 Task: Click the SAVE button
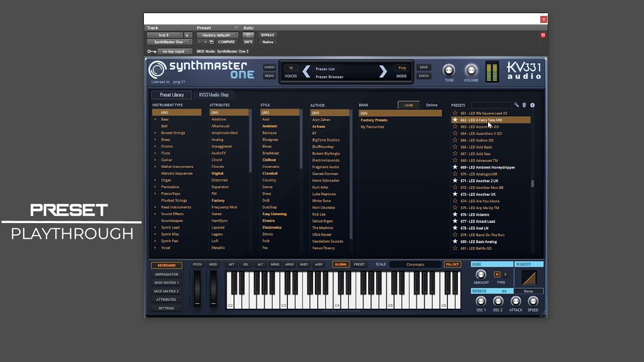pos(424,67)
